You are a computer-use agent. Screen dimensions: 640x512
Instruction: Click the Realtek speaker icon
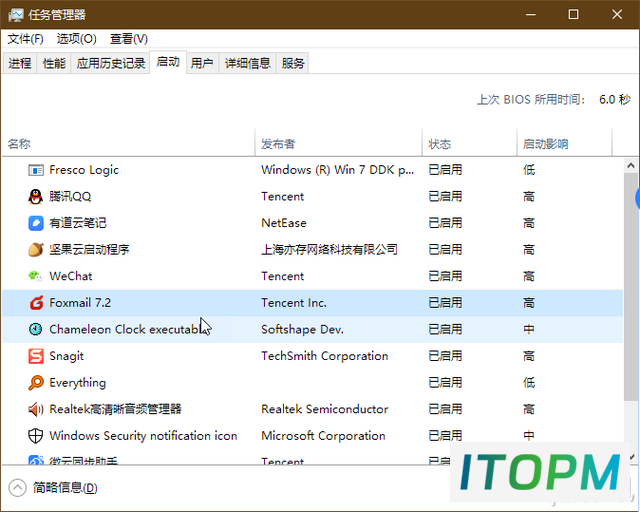click(x=36, y=409)
